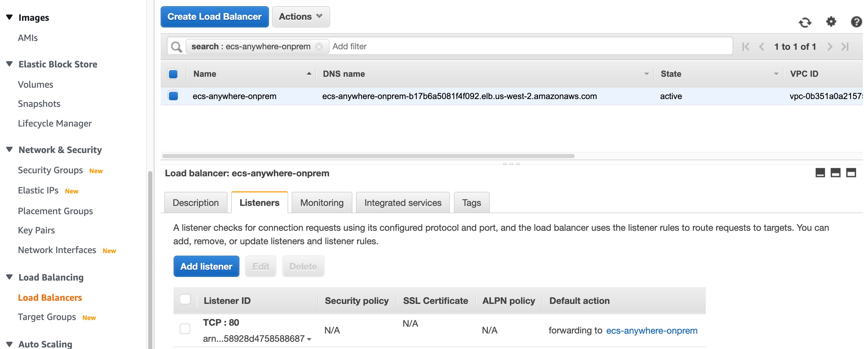Collapse the Elastic Block Store section
The height and width of the screenshot is (349, 868).
(x=9, y=64)
